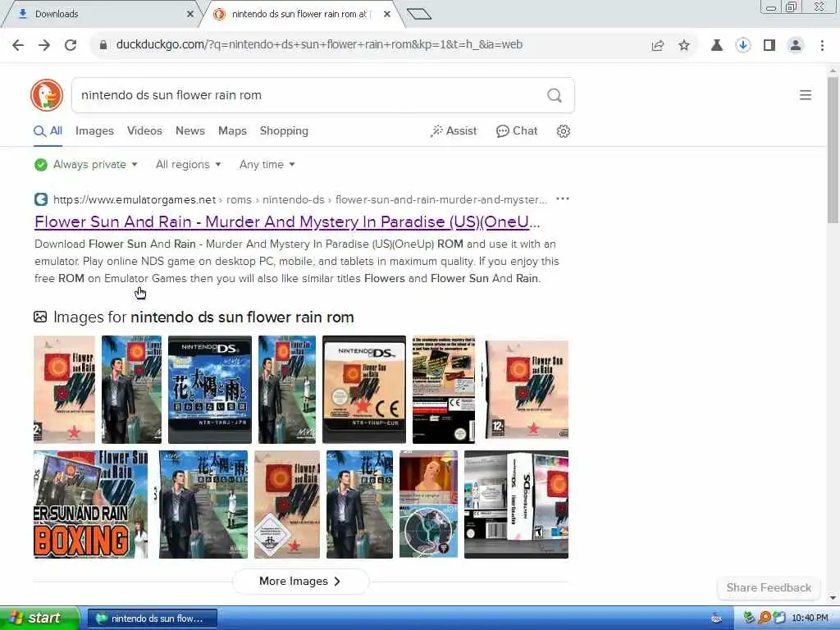
Task: Close the nintendo ds sun flower tab
Action: pos(387,14)
